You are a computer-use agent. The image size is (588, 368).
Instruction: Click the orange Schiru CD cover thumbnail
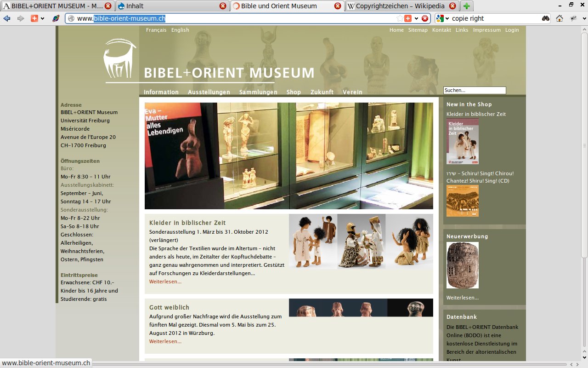tap(463, 201)
